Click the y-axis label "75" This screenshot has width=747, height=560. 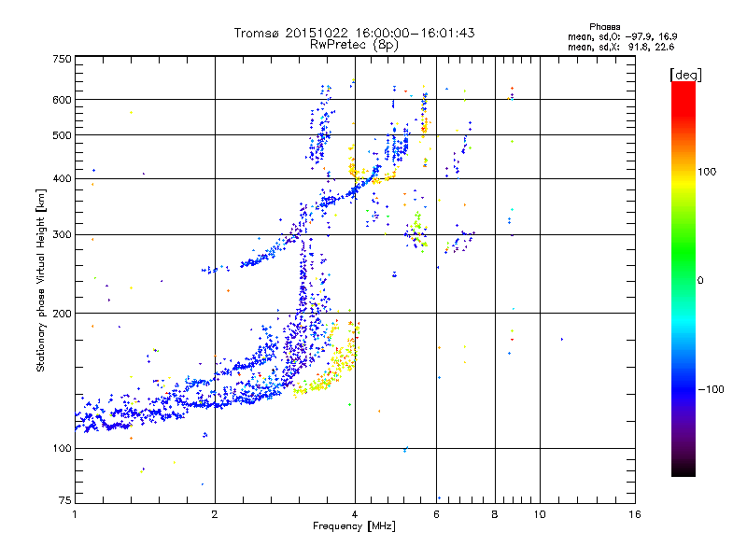pyautogui.click(x=65, y=500)
